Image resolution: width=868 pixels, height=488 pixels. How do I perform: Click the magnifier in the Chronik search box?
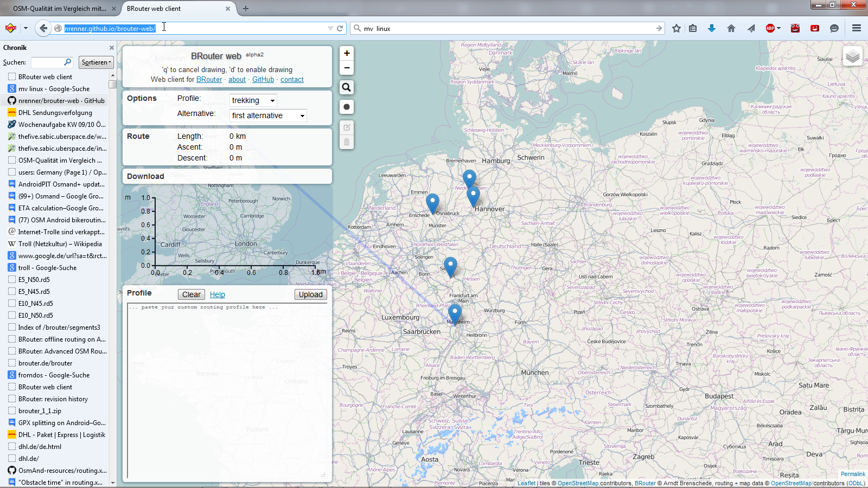point(68,62)
